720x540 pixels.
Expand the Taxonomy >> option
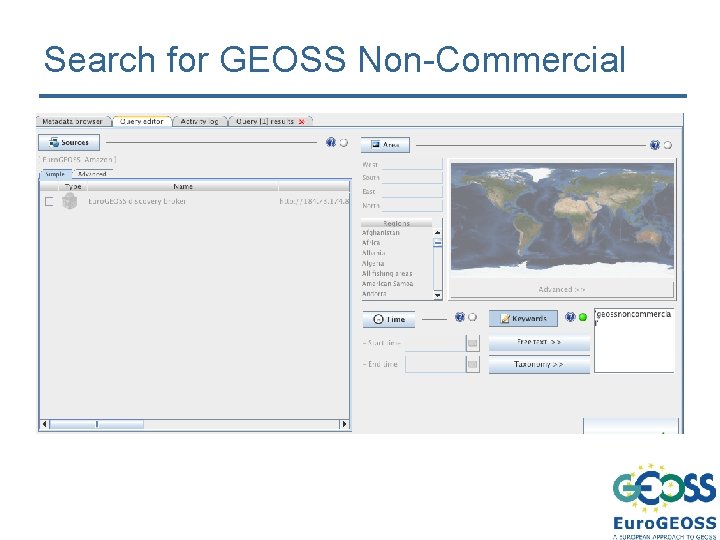pyautogui.click(x=539, y=364)
